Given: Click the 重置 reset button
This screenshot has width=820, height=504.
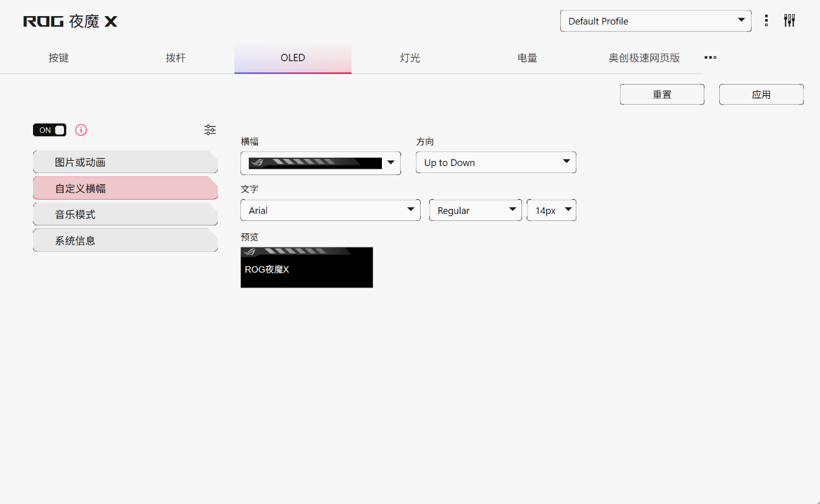Looking at the screenshot, I should pyautogui.click(x=662, y=94).
